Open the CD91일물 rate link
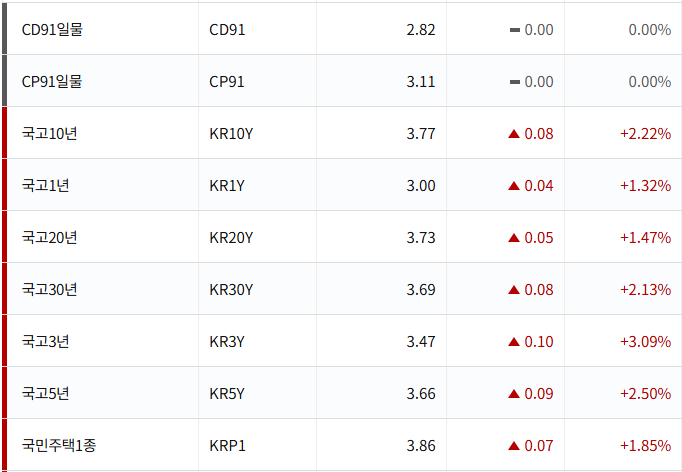The image size is (682, 472). point(52,30)
